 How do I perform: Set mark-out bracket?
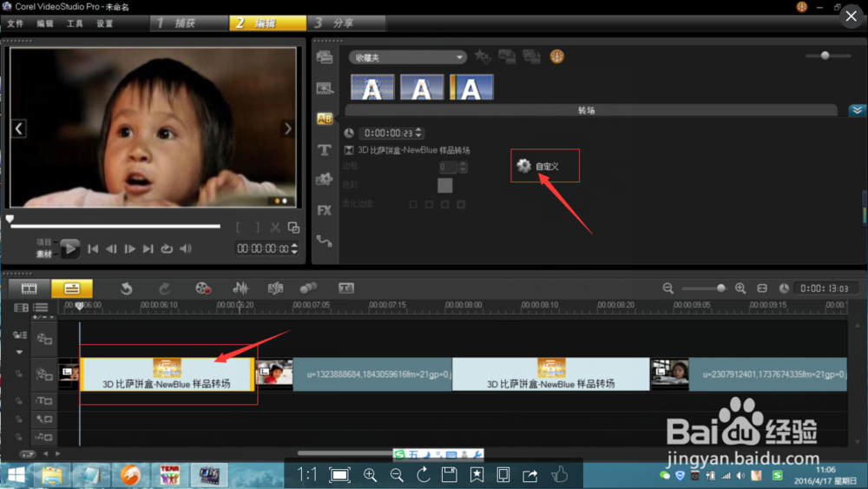click(x=257, y=228)
